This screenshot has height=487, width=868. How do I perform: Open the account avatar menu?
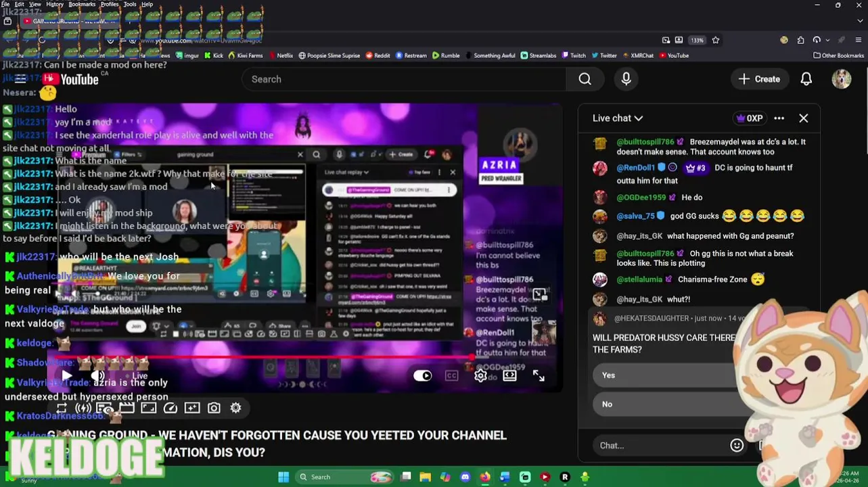click(x=841, y=79)
